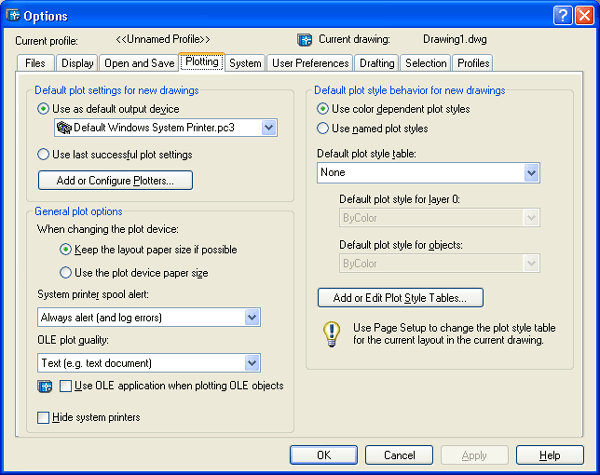Check Hide system printers
Viewport: 600px width, 475px height.
point(43,418)
